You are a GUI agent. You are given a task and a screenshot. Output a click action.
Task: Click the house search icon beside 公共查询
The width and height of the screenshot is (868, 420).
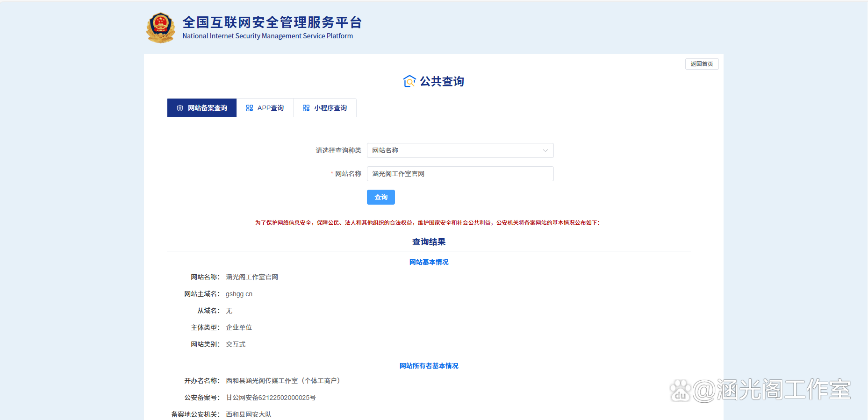coord(409,81)
